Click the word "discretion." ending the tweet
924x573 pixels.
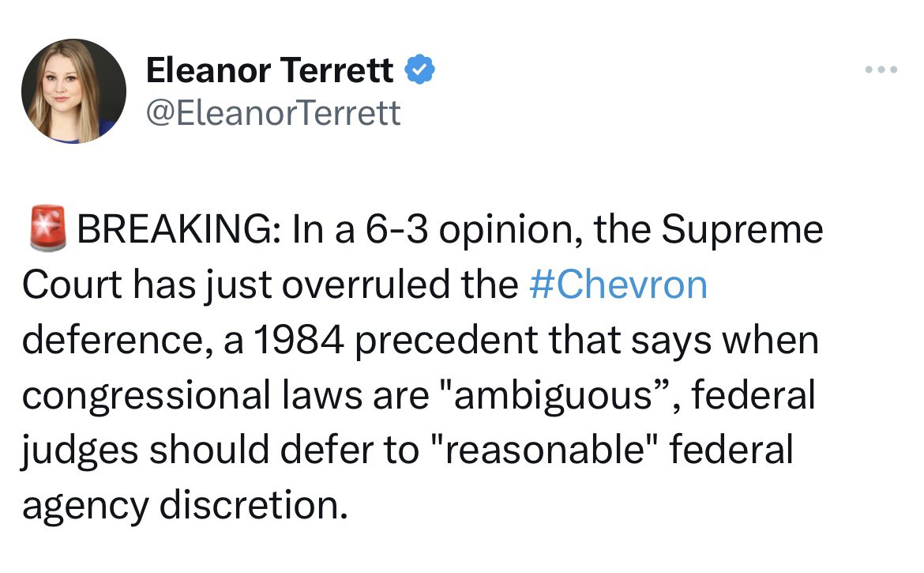pyautogui.click(x=253, y=505)
